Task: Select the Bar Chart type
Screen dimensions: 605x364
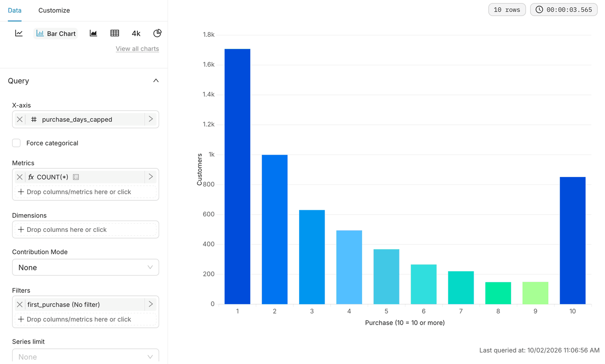Action: tap(56, 33)
